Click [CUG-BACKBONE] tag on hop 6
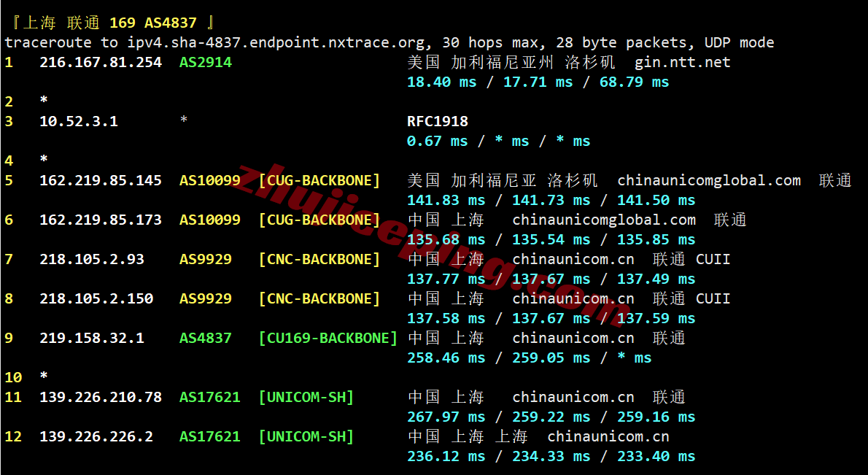The width and height of the screenshot is (868, 475). click(x=319, y=220)
